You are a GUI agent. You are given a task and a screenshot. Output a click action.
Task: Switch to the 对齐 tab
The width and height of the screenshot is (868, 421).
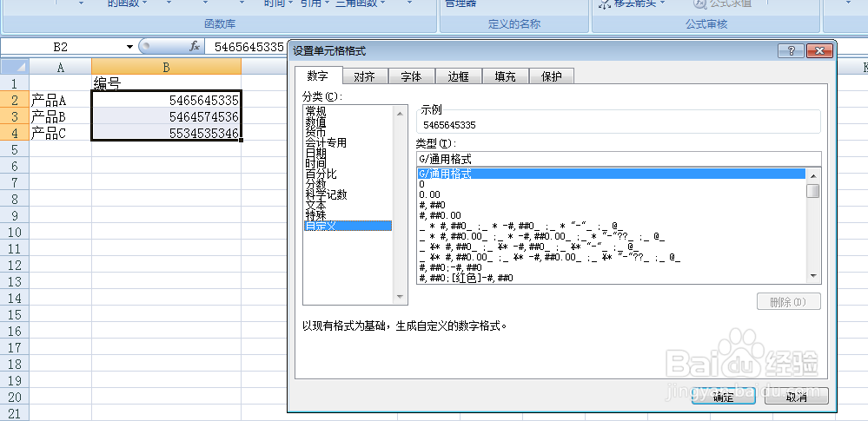pyautogui.click(x=365, y=77)
